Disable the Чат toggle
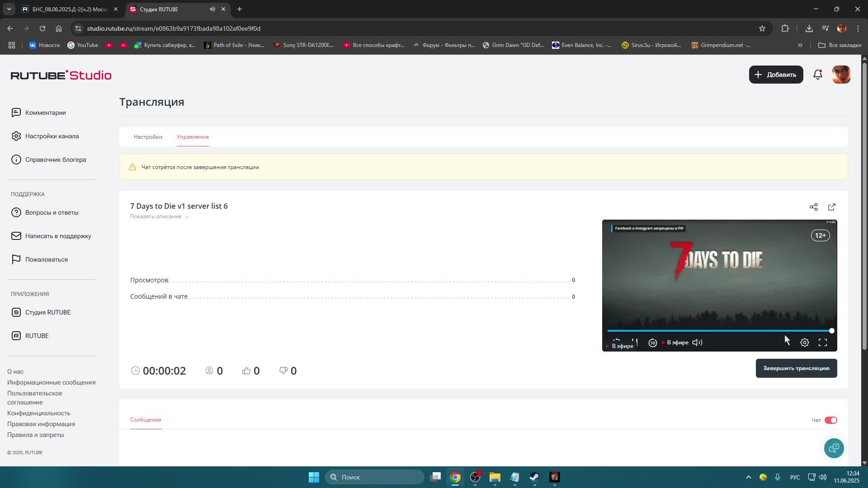Image resolution: width=868 pixels, height=488 pixels. tap(830, 420)
